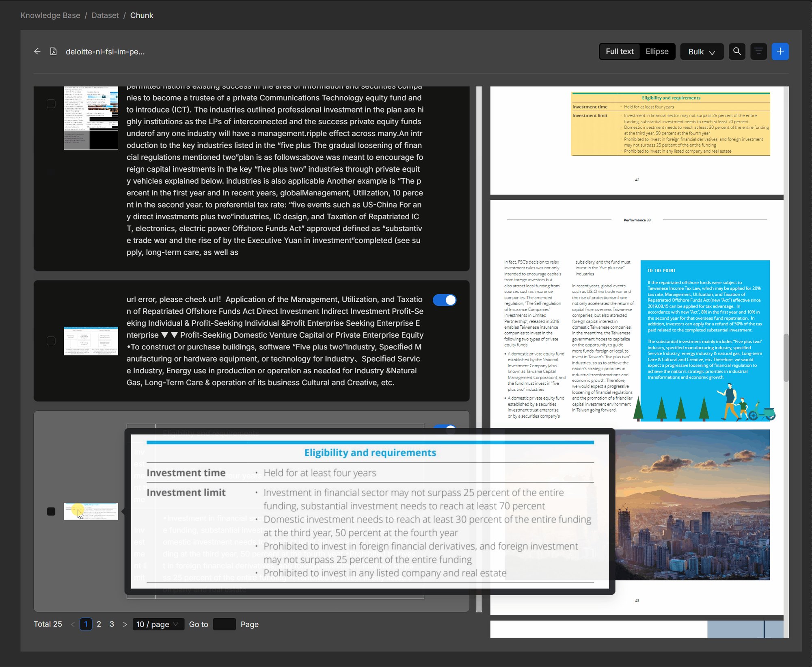The width and height of the screenshot is (812, 667).
Task: Click the 'Performance 33' header in preview
Action: coord(637,220)
